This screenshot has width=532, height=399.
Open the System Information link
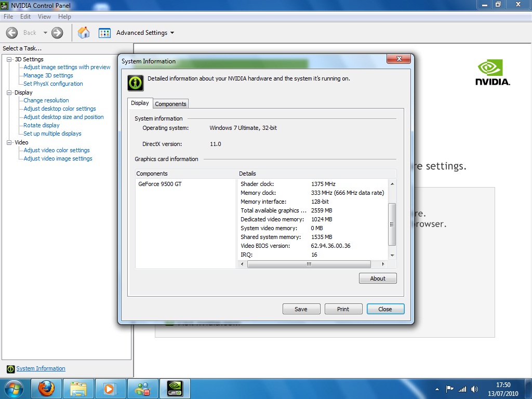point(41,369)
